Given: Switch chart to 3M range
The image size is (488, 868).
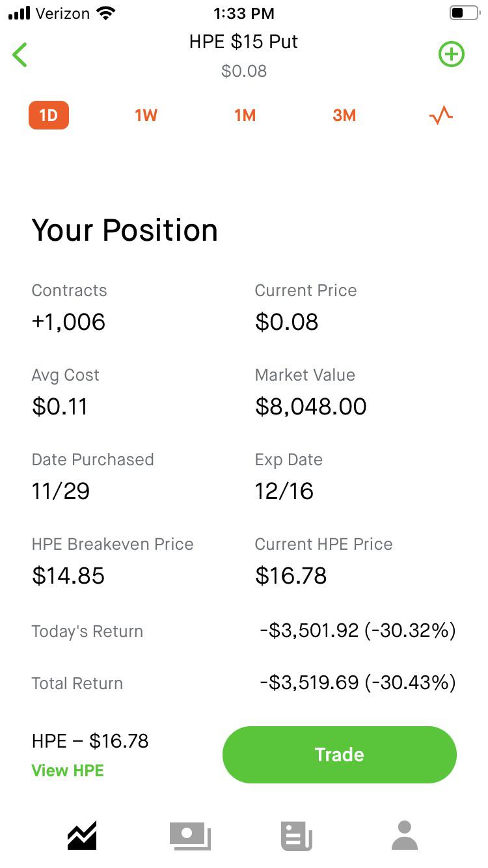Looking at the screenshot, I should pos(344,116).
